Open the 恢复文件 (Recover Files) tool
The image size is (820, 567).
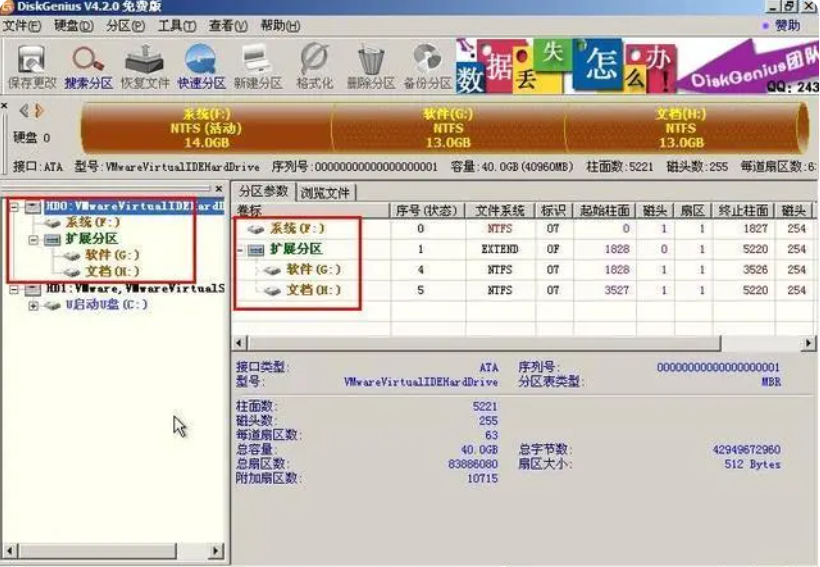point(145,66)
